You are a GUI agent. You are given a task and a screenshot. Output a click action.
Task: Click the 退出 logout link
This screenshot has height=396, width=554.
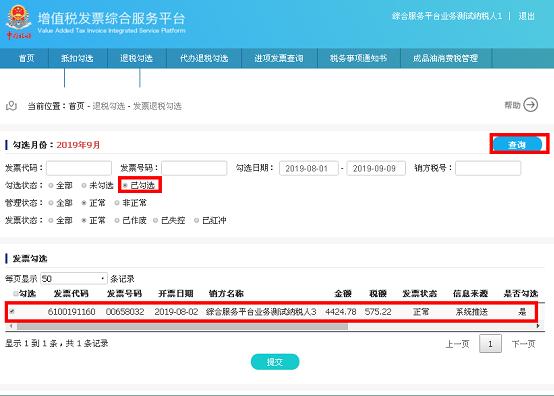(526, 16)
